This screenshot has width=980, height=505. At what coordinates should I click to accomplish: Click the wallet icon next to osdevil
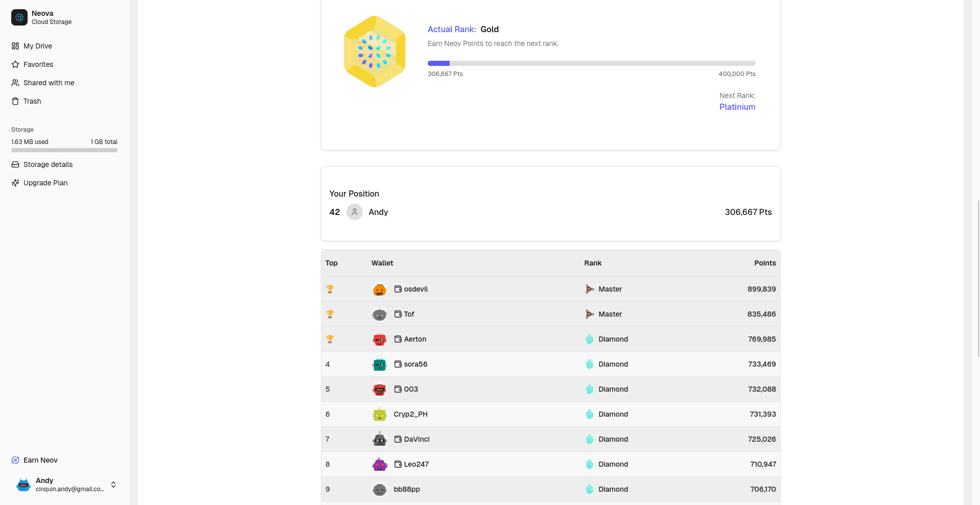[x=398, y=289]
